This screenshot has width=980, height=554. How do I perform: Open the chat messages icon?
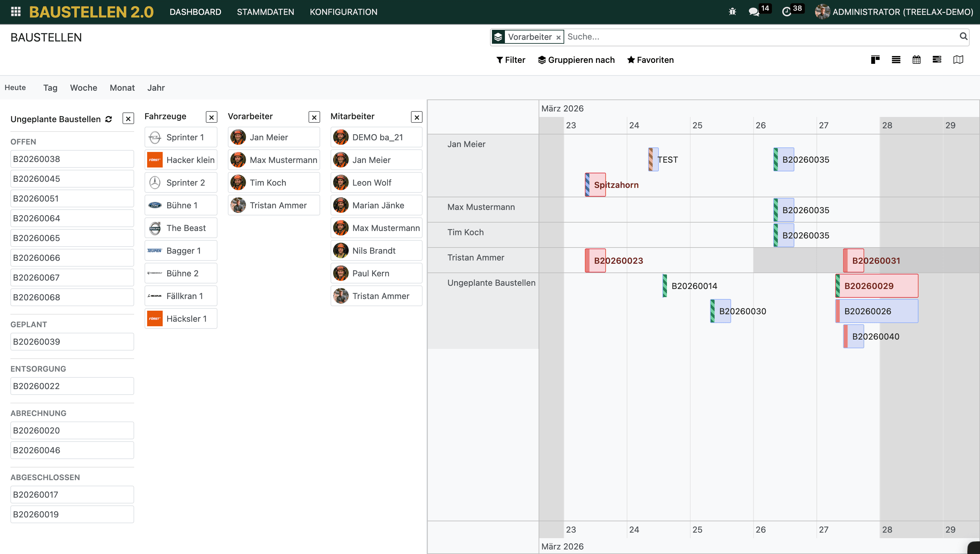click(753, 12)
